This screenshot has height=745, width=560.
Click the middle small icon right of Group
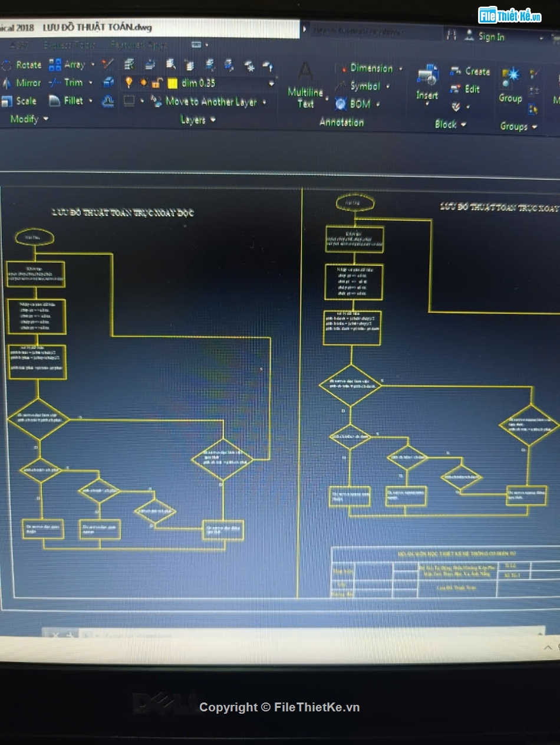[533, 91]
